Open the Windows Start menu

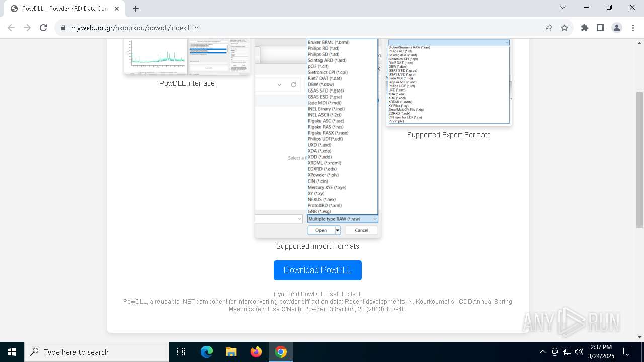click(x=12, y=352)
